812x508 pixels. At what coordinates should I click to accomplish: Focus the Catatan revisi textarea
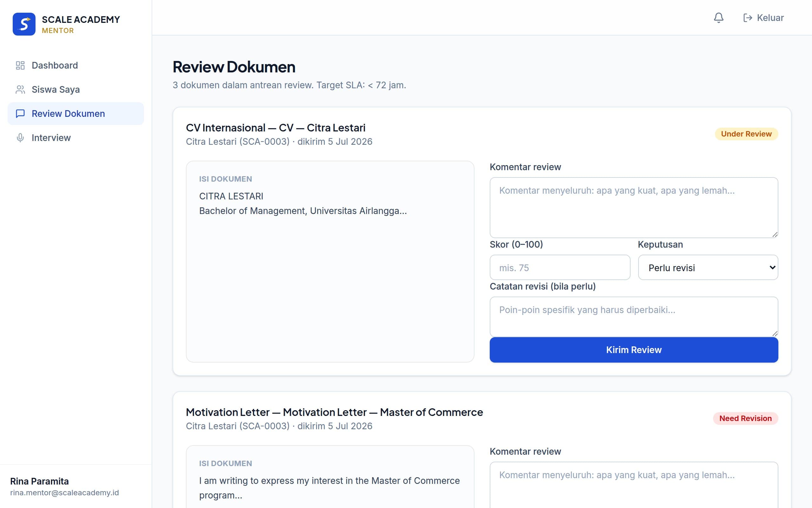tap(633, 317)
